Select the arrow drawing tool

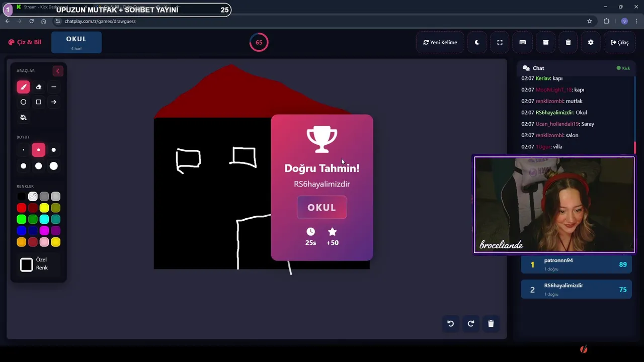coord(54,102)
